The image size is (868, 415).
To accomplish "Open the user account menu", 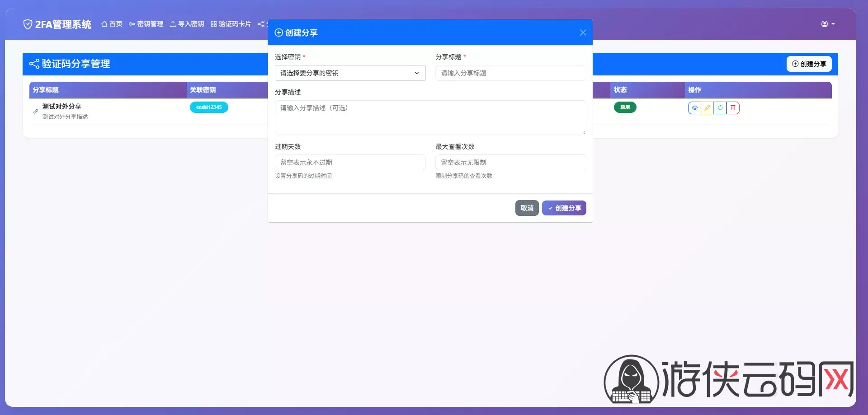I will 827,24.
